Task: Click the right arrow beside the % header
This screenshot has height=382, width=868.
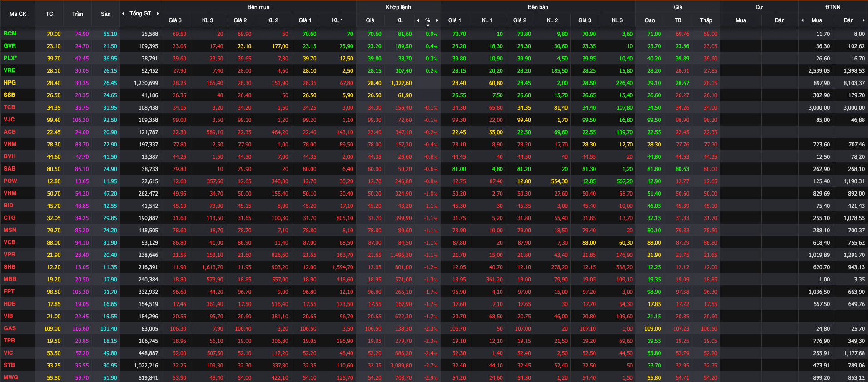Action: [x=437, y=20]
